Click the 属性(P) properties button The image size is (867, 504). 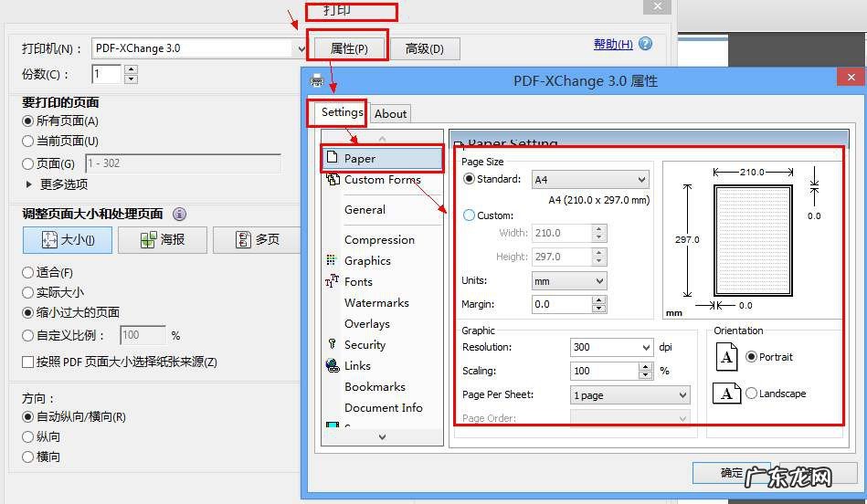[x=349, y=48]
